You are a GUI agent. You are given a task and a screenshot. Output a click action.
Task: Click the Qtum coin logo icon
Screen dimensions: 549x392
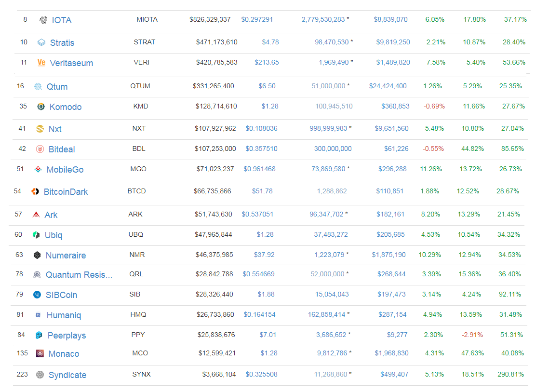pyautogui.click(x=38, y=86)
